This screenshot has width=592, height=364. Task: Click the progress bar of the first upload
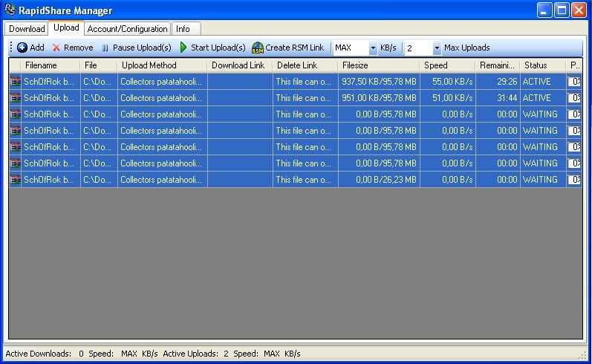(575, 82)
